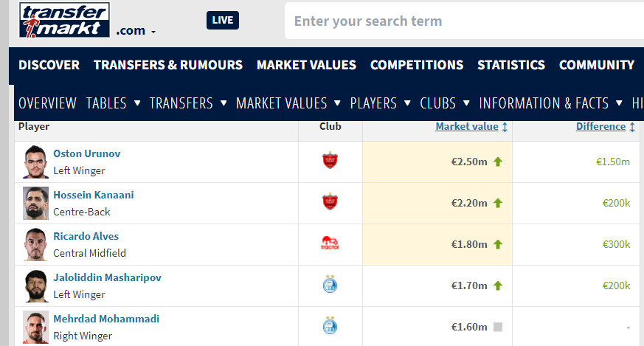The image size is (644, 346).
Task: Open the Statistics main menu
Action: click(510, 65)
